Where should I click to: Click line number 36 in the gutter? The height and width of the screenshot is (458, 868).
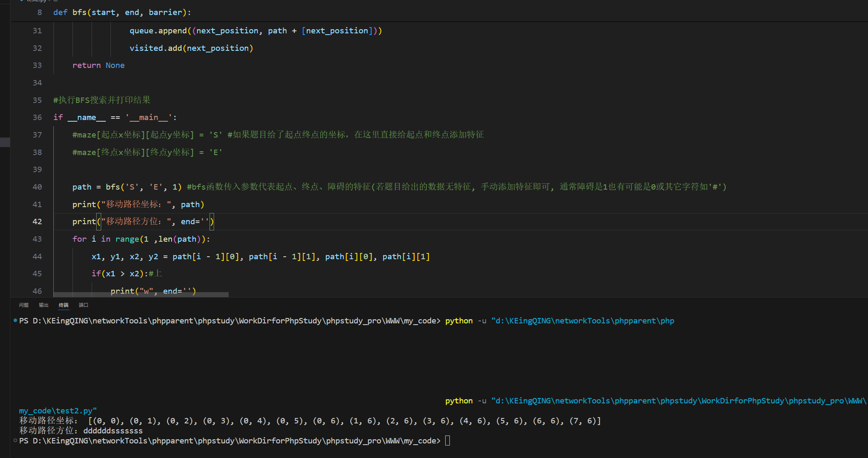[37, 118]
